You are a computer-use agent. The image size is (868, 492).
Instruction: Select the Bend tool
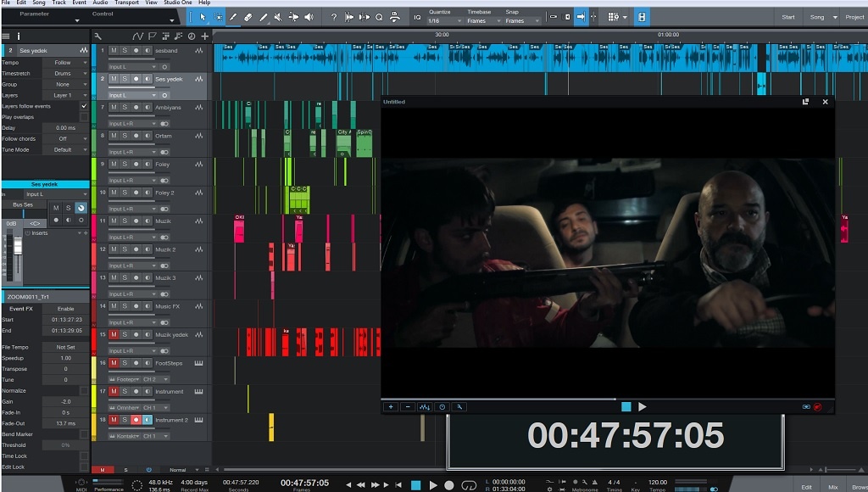pyautogui.click(x=293, y=17)
